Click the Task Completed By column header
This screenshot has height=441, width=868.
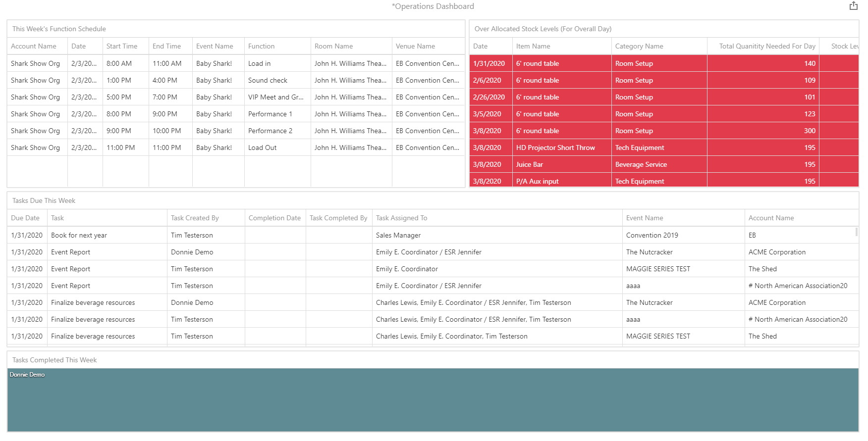tap(338, 218)
